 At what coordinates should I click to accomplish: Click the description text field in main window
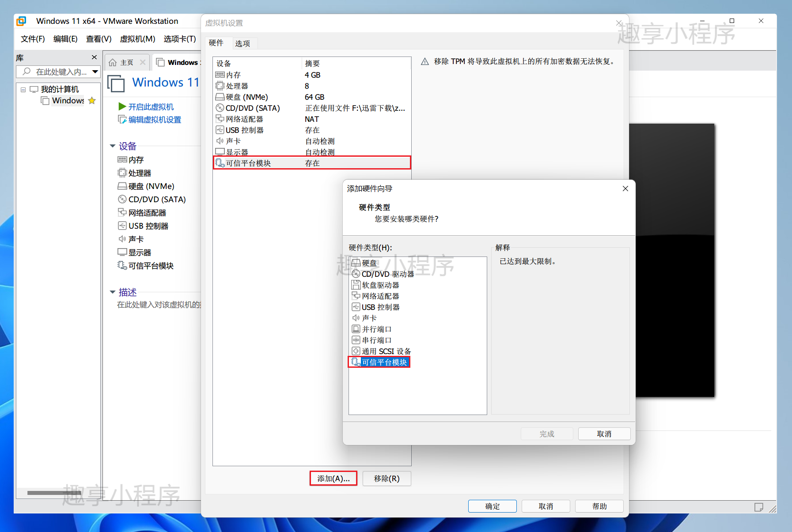coord(159,305)
